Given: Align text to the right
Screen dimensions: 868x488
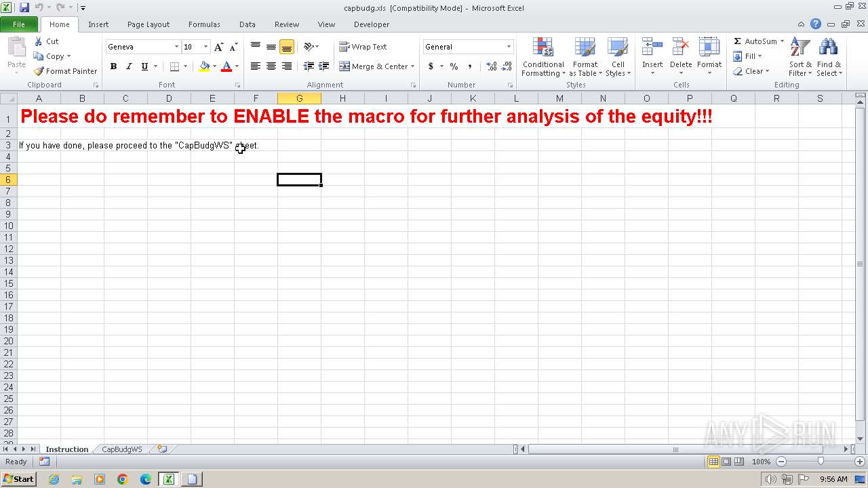Looking at the screenshot, I should click(x=287, y=66).
